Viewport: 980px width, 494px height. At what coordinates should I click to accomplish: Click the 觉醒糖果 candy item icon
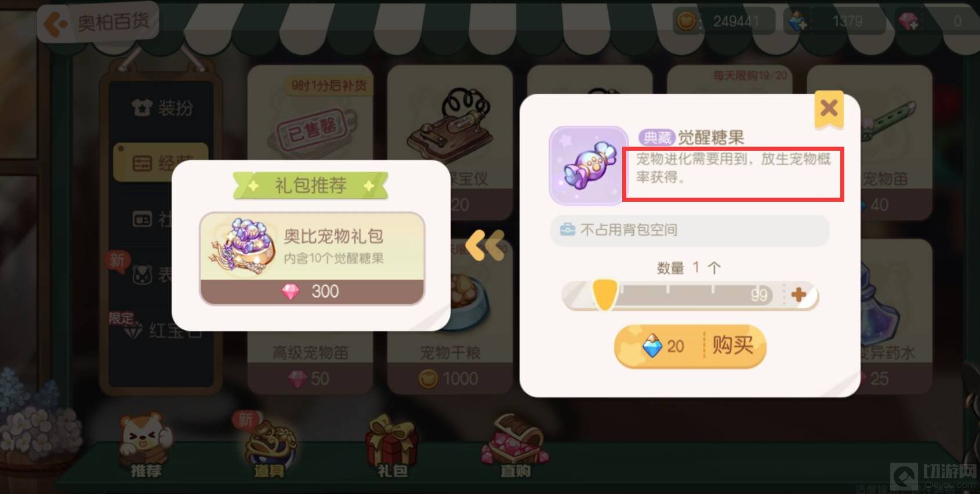coord(589,166)
